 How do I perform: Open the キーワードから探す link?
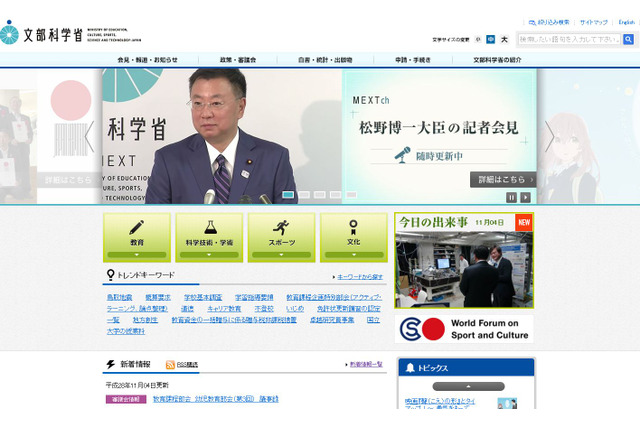360,277
